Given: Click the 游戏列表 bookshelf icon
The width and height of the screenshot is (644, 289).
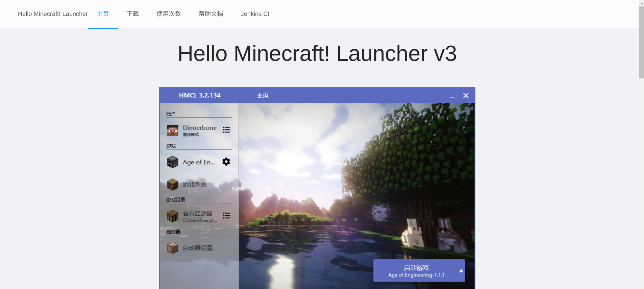Looking at the screenshot, I should (172, 185).
